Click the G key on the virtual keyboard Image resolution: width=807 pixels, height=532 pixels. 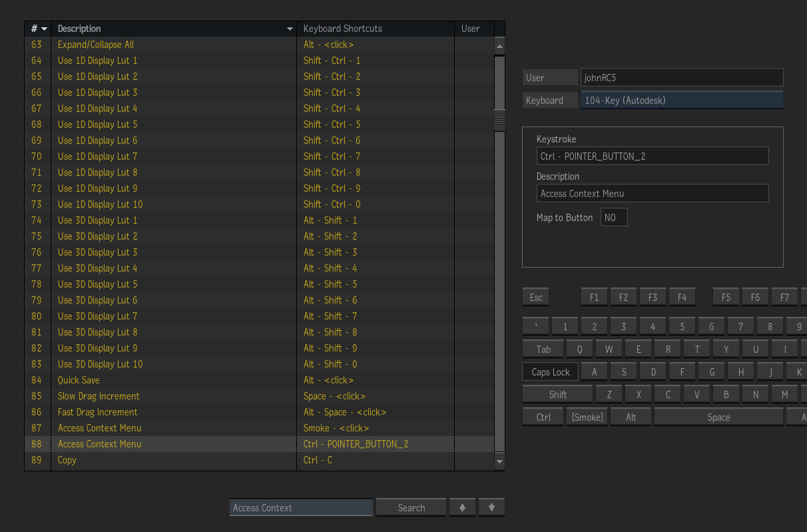711,372
